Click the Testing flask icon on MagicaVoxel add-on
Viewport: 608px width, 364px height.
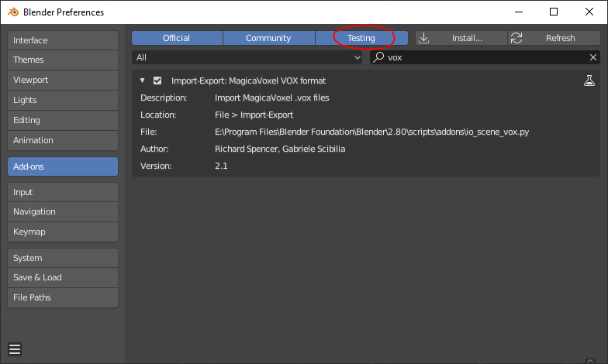click(x=589, y=81)
